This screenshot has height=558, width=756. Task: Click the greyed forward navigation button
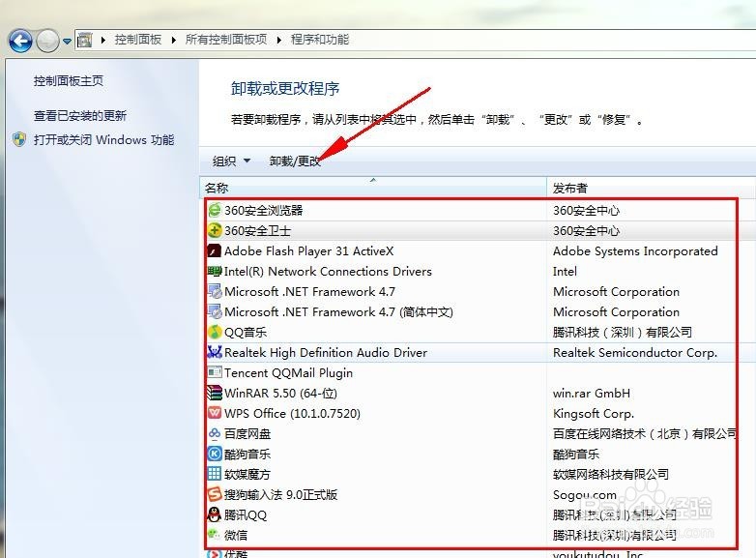click(47, 41)
